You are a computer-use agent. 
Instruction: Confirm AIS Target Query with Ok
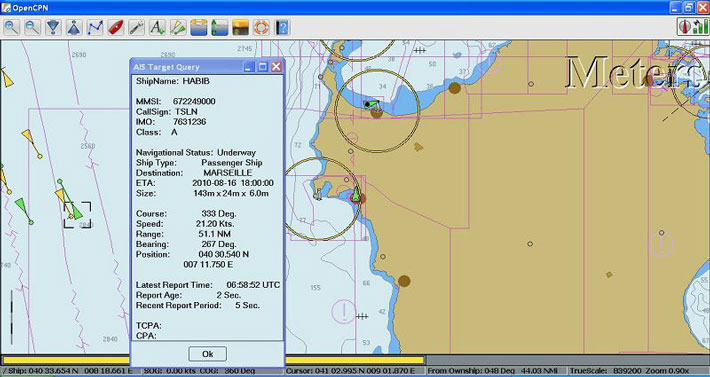(x=207, y=354)
